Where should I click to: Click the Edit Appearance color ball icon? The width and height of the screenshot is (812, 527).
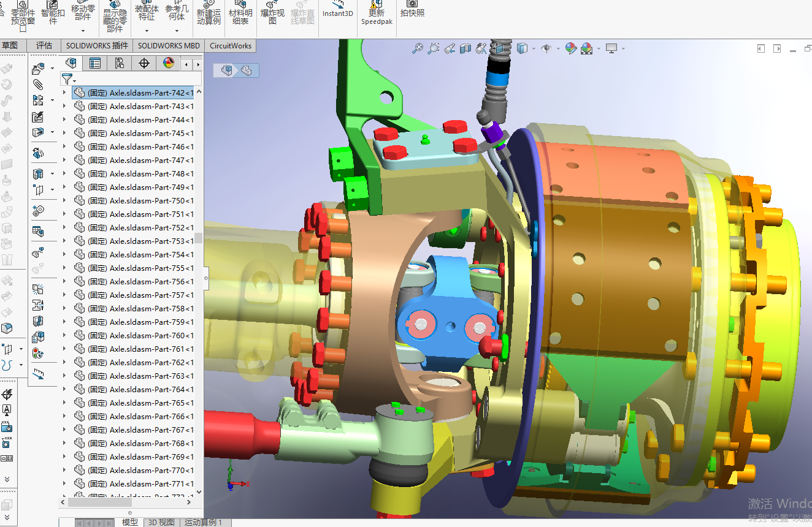click(570, 48)
